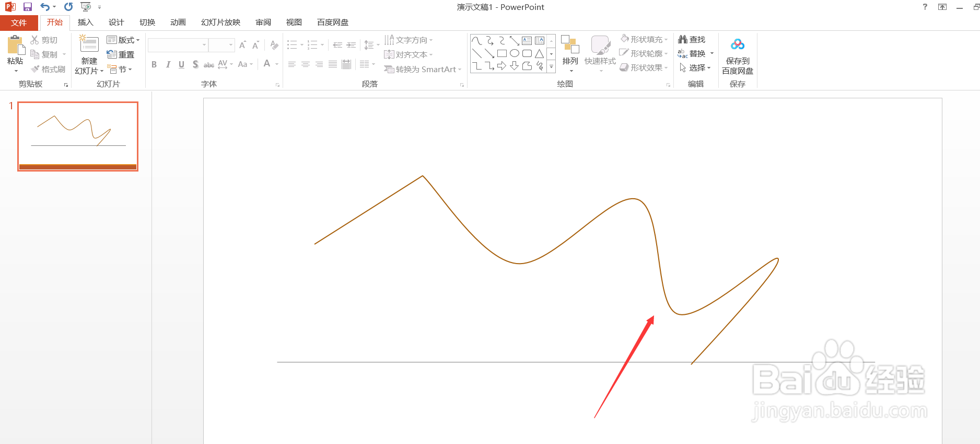
Task: Select the double-arrow line shape
Action: pos(515,41)
